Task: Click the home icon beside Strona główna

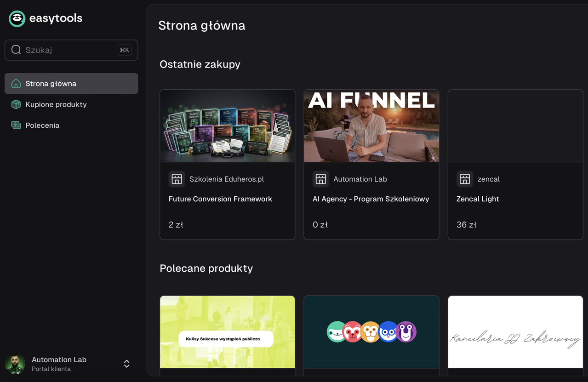Action: click(x=16, y=84)
